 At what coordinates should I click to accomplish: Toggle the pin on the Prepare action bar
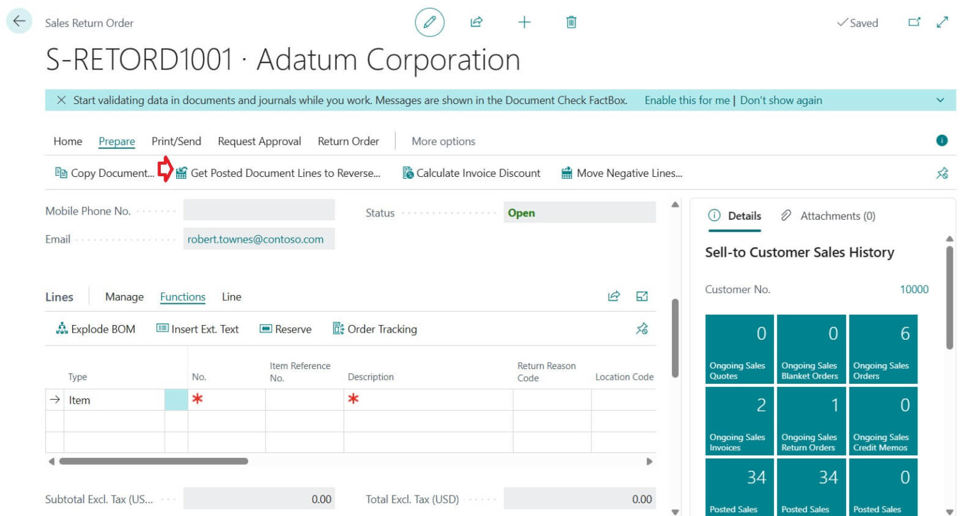942,172
